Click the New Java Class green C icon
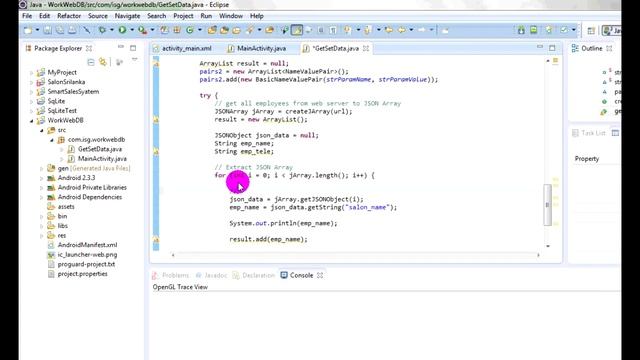The height and width of the screenshot is (360, 640). pos(190,30)
